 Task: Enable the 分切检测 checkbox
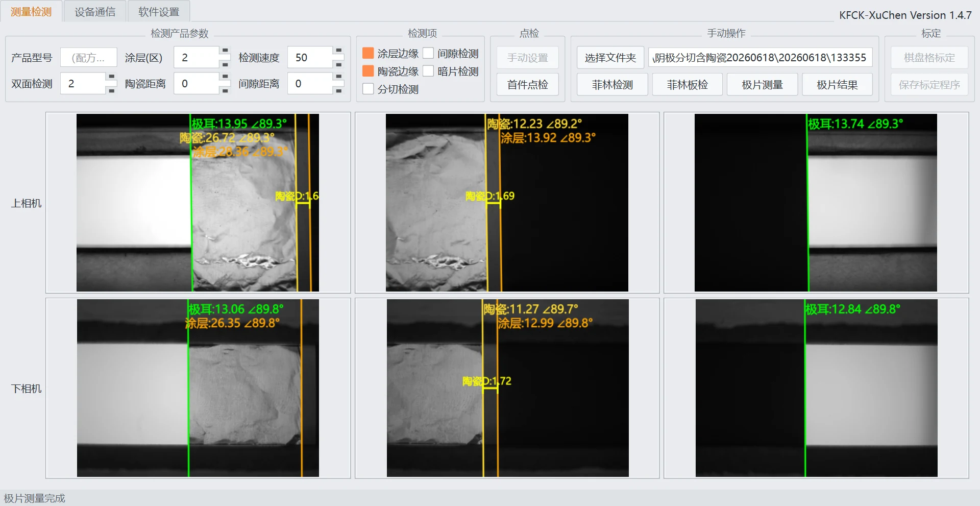(x=368, y=89)
